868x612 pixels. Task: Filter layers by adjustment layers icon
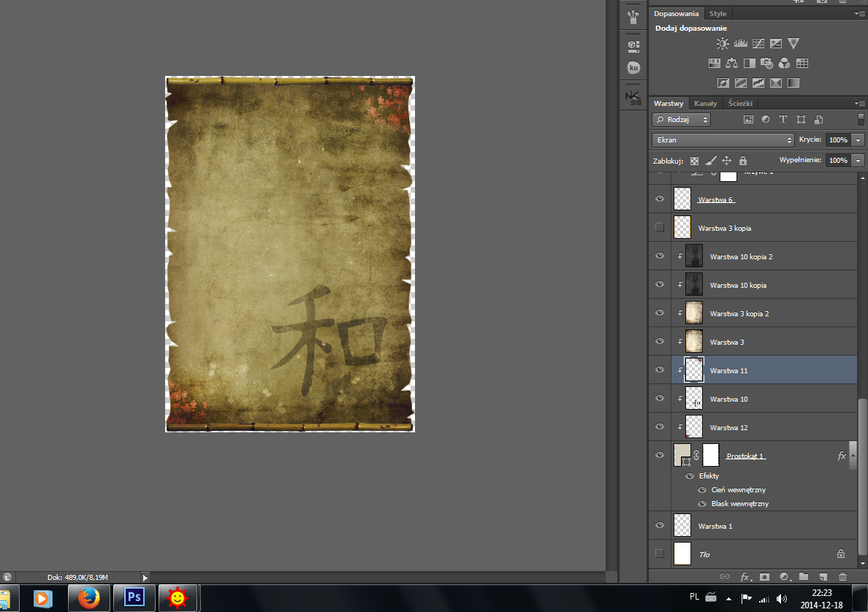(766, 120)
